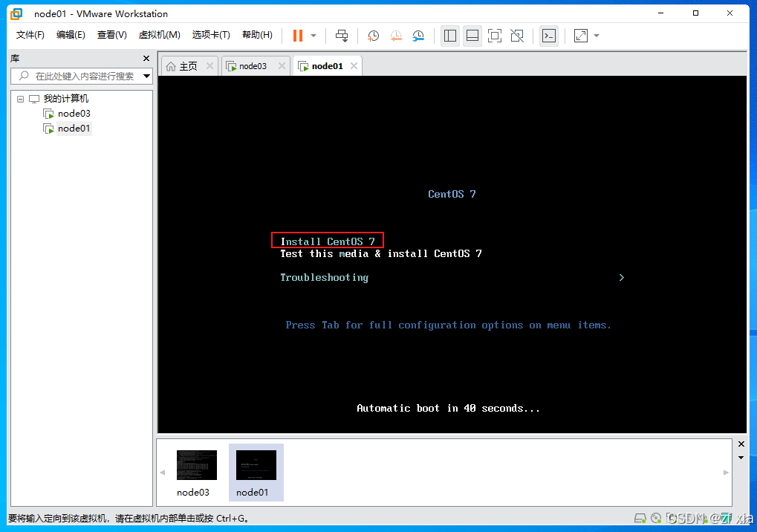The width and height of the screenshot is (757, 532).
Task: Maximize the VMware Workstation window
Action: pos(695,13)
